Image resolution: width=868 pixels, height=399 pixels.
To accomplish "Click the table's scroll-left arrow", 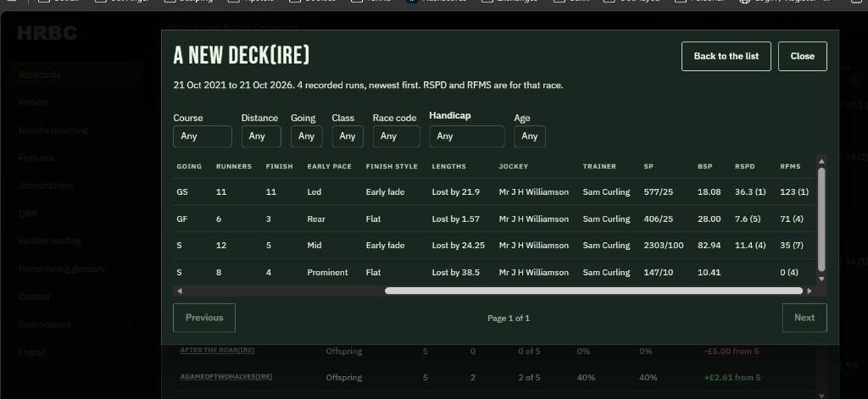I will [x=180, y=291].
